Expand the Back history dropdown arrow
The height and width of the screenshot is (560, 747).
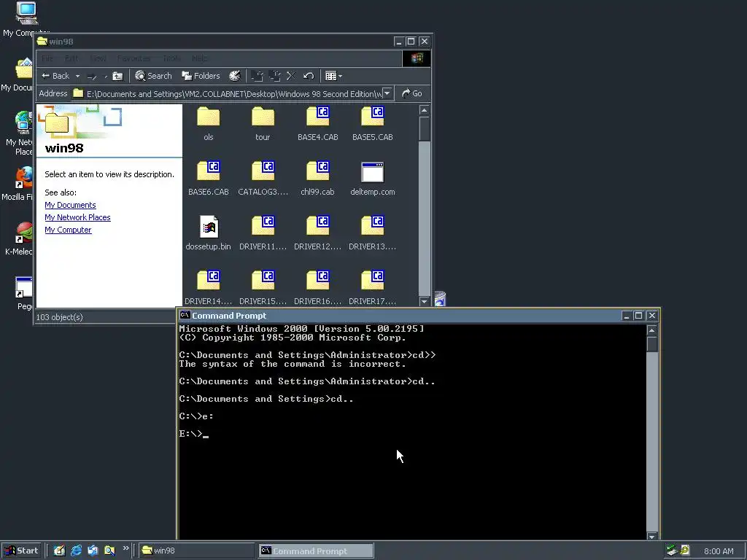(x=77, y=76)
